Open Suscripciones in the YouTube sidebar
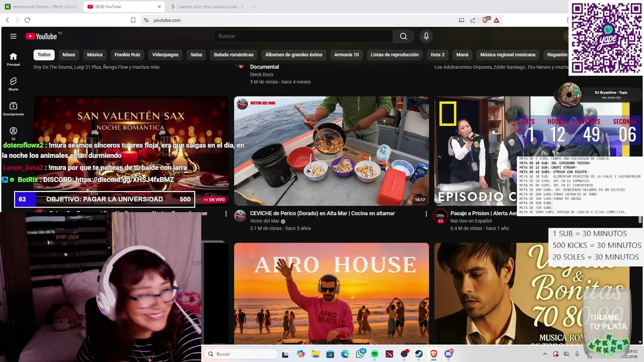The width and height of the screenshot is (644, 362). tap(14, 109)
